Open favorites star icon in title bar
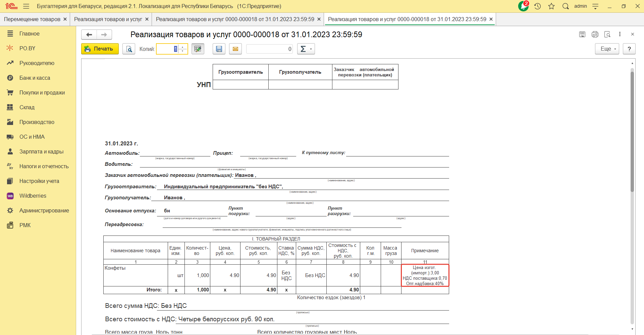 [x=551, y=6]
